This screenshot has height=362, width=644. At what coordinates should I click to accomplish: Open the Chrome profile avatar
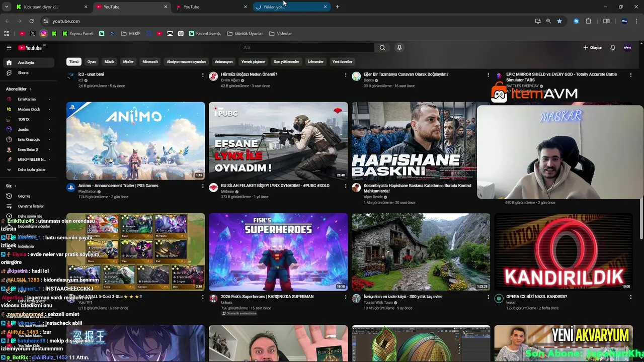point(624,21)
